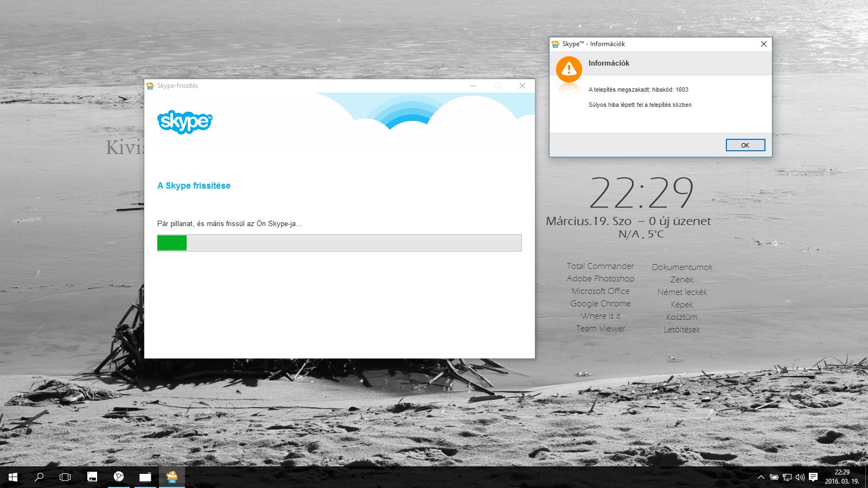The image size is (868, 488).
Task: Open the Action Center notifications icon
Action: pos(813,477)
